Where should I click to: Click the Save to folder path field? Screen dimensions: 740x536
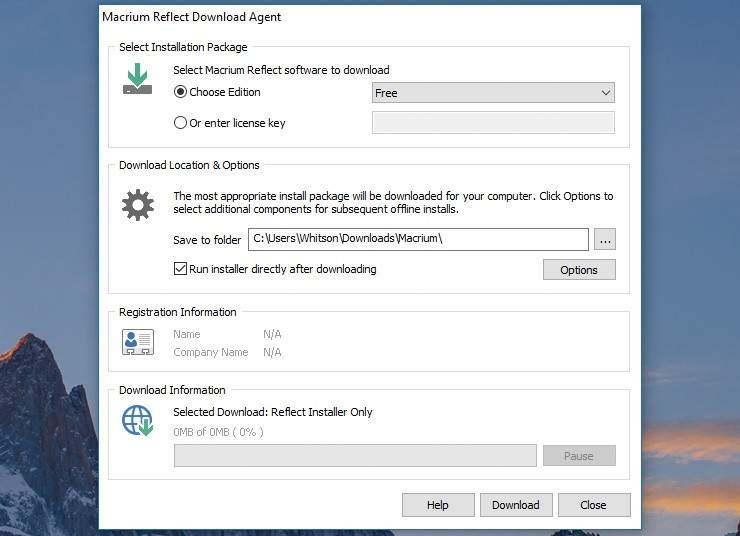(x=418, y=239)
